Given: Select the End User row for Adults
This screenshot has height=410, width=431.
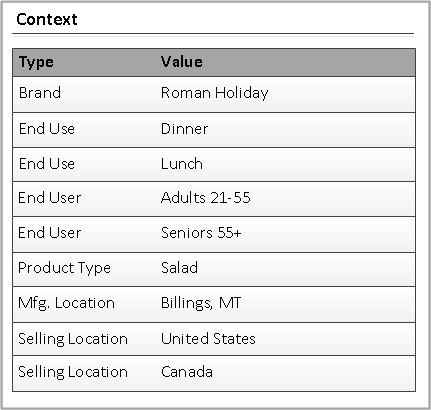Looking at the screenshot, I should (214, 199).
